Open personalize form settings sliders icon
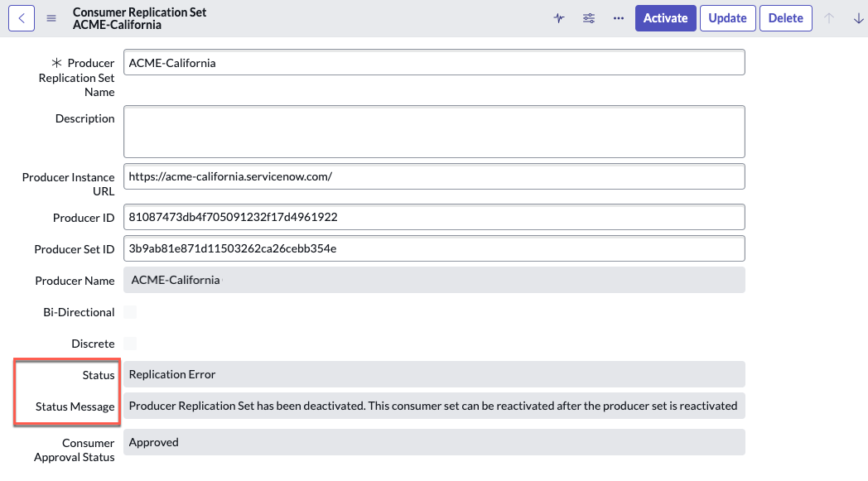This screenshot has height=481, width=868. coord(588,18)
